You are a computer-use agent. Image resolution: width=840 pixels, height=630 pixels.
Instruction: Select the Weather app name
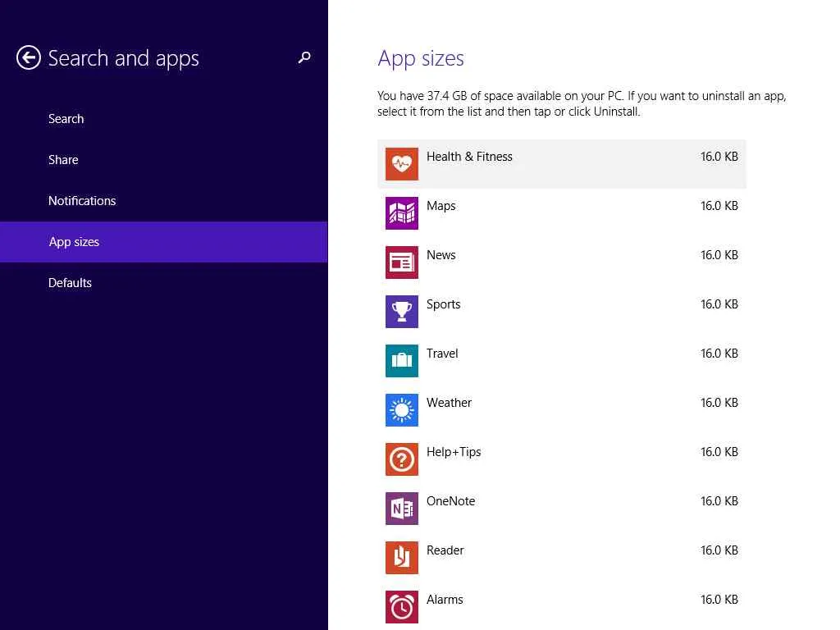coord(449,403)
